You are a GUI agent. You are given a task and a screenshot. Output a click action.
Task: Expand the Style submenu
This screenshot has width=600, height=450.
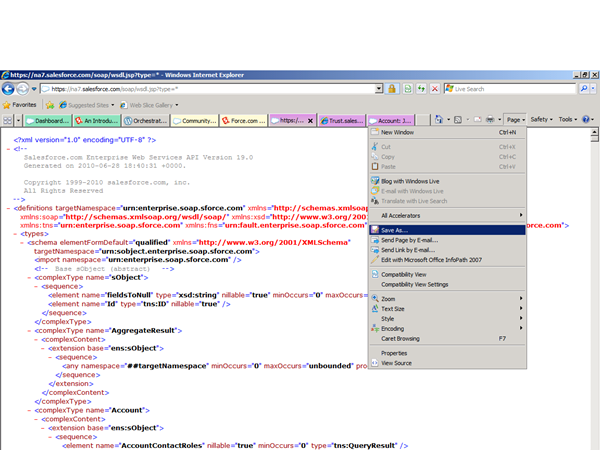tap(447, 319)
